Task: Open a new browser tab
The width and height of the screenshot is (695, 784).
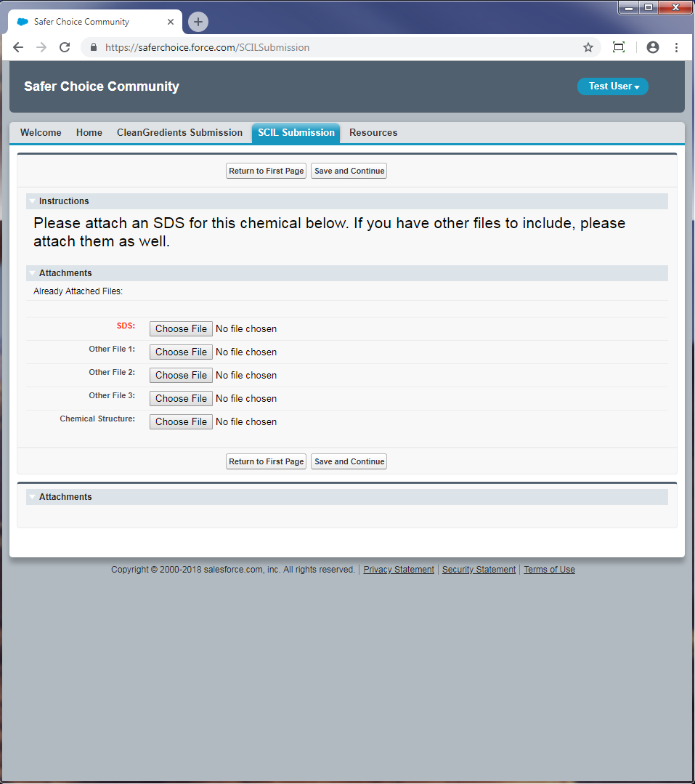Action: [198, 22]
